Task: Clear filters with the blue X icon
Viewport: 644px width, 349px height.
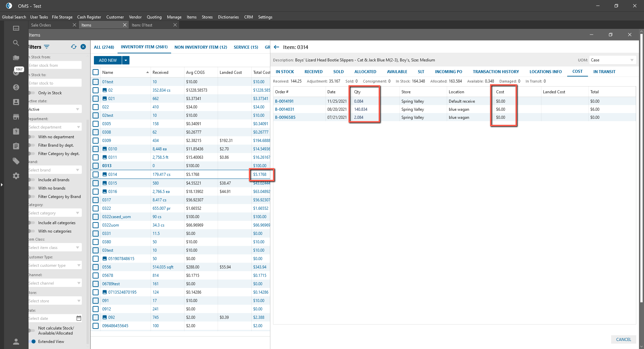Action: click(x=83, y=47)
